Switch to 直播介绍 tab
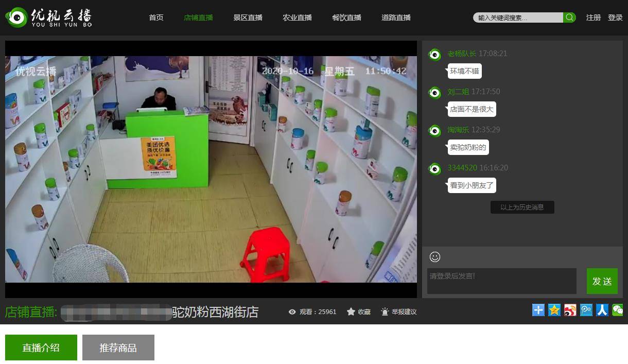The image size is (628, 364). tap(41, 348)
